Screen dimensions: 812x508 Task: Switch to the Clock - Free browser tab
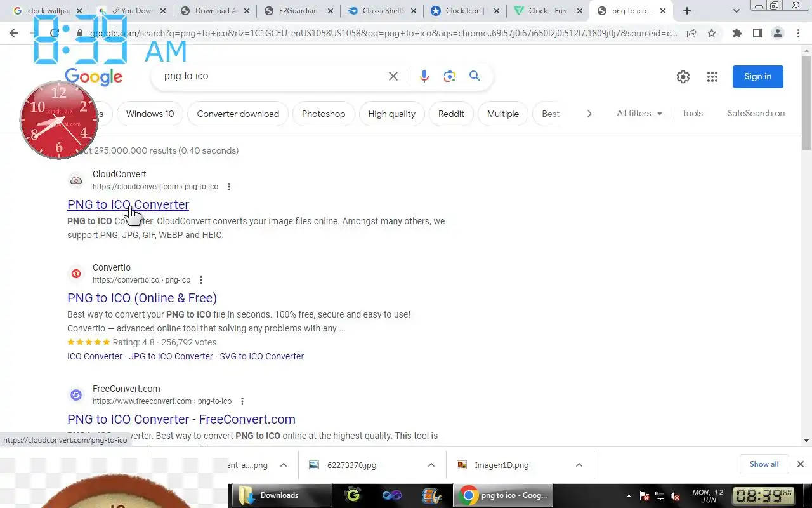click(548, 11)
